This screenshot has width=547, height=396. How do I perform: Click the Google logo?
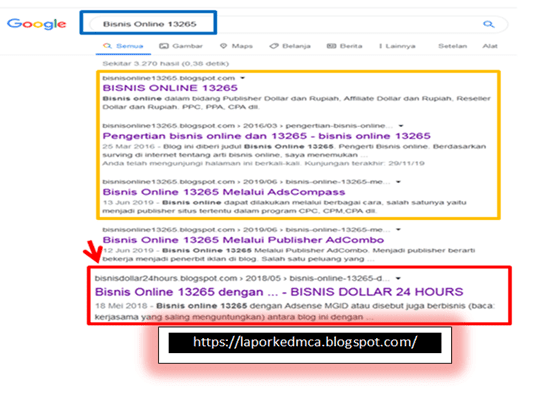tap(37, 24)
